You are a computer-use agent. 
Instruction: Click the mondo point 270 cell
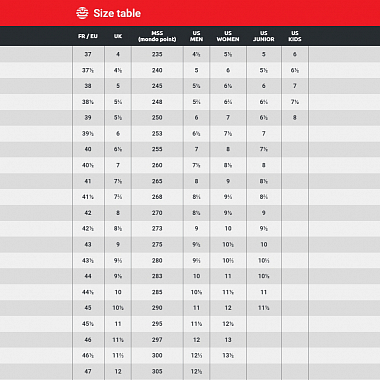pyautogui.click(x=157, y=213)
